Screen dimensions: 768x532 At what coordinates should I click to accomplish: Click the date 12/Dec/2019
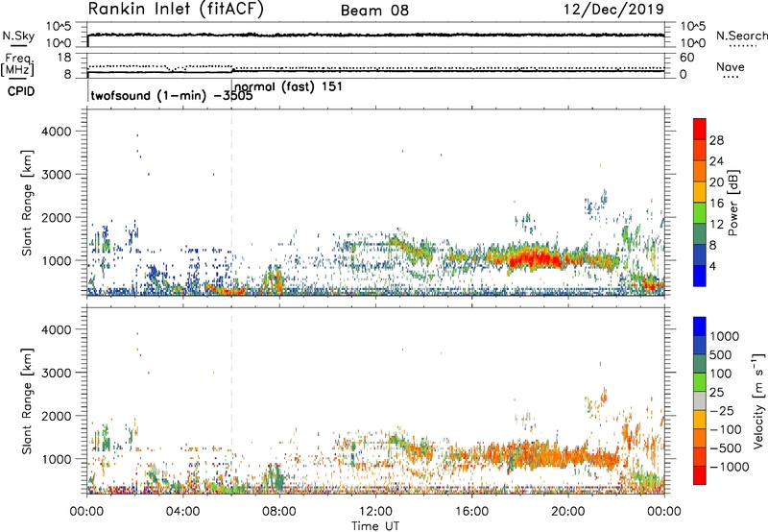coord(613,10)
